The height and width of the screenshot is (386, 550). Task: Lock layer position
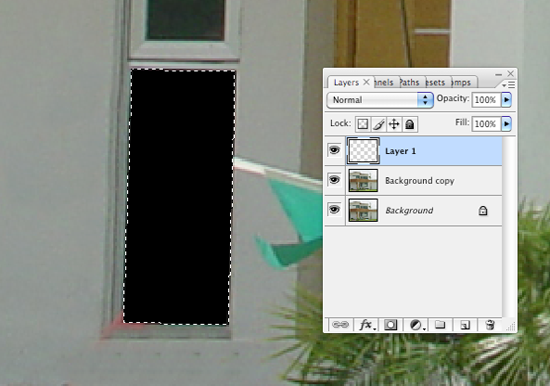[x=394, y=124]
